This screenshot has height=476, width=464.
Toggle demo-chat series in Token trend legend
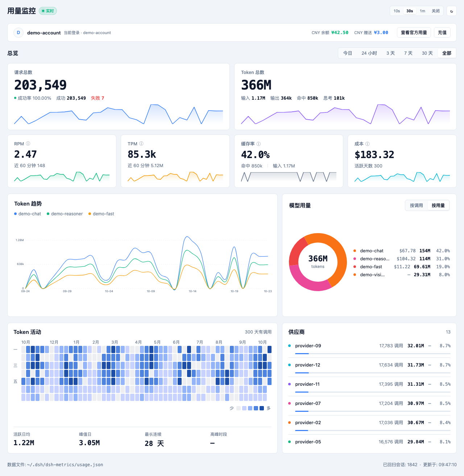28,214
